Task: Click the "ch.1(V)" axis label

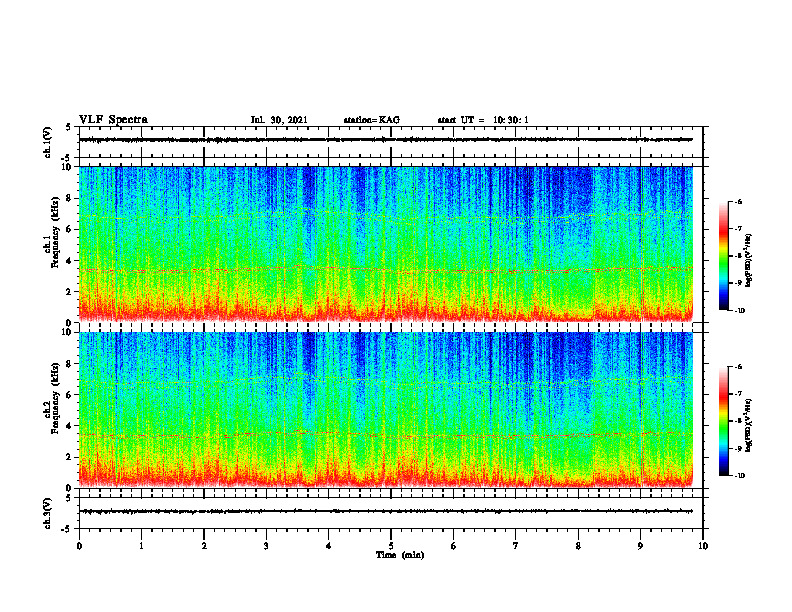Action: [x=48, y=142]
